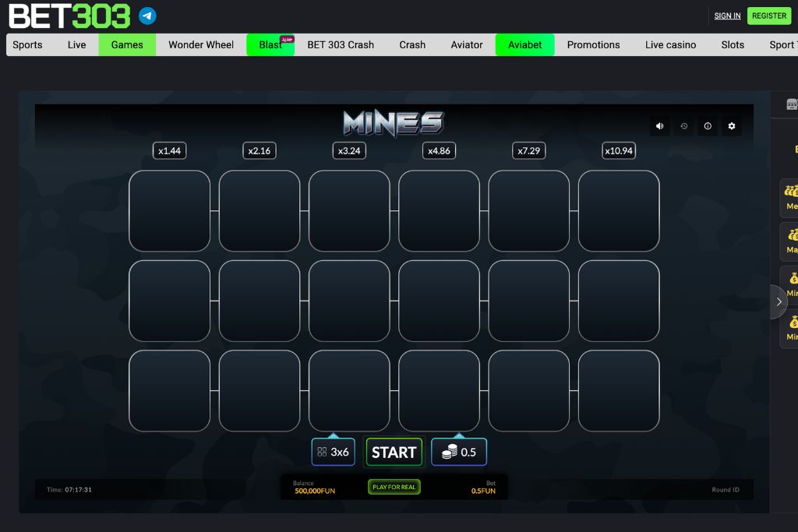This screenshot has height=532, width=798.
Task: Click the slot machine icon in the right panel
Action: (792, 104)
